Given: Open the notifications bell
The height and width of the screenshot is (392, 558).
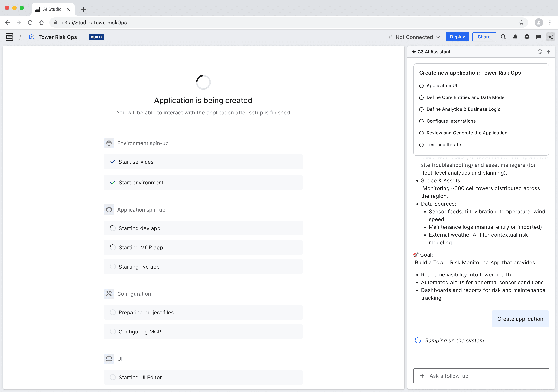Looking at the screenshot, I should tap(515, 37).
